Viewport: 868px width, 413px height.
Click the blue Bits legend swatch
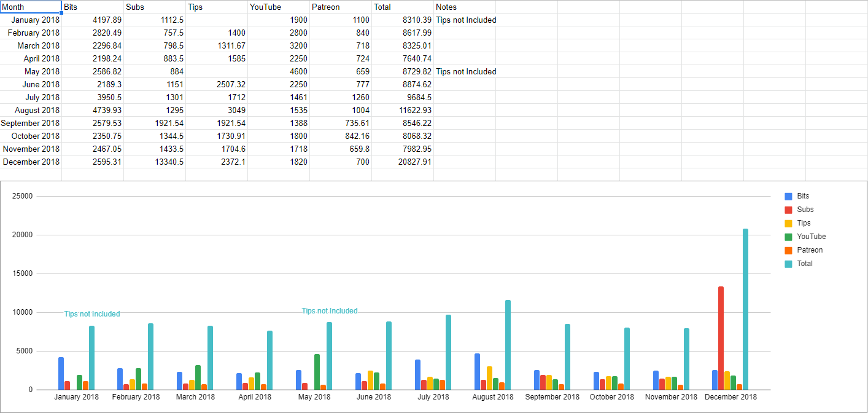(788, 196)
